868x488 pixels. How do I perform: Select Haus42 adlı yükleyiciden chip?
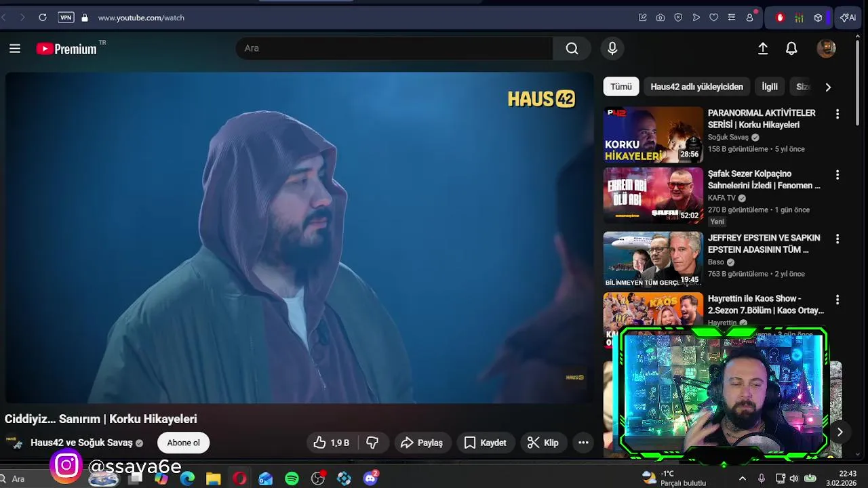tap(696, 87)
